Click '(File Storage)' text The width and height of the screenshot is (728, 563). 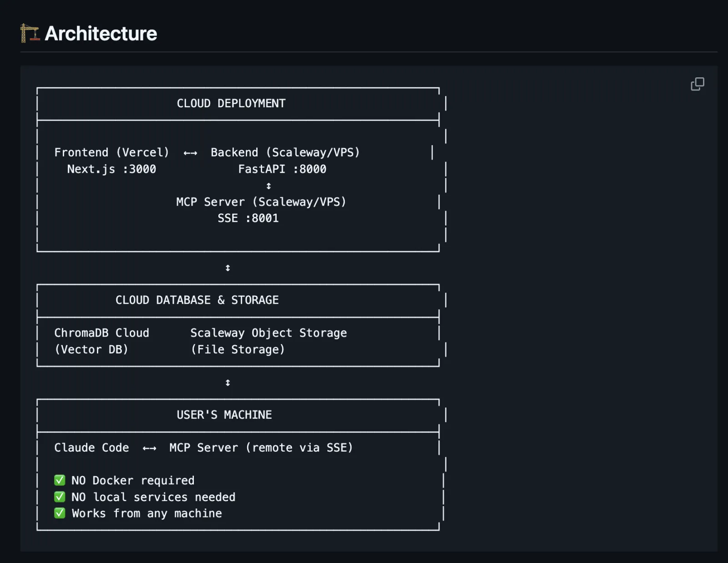coord(238,349)
